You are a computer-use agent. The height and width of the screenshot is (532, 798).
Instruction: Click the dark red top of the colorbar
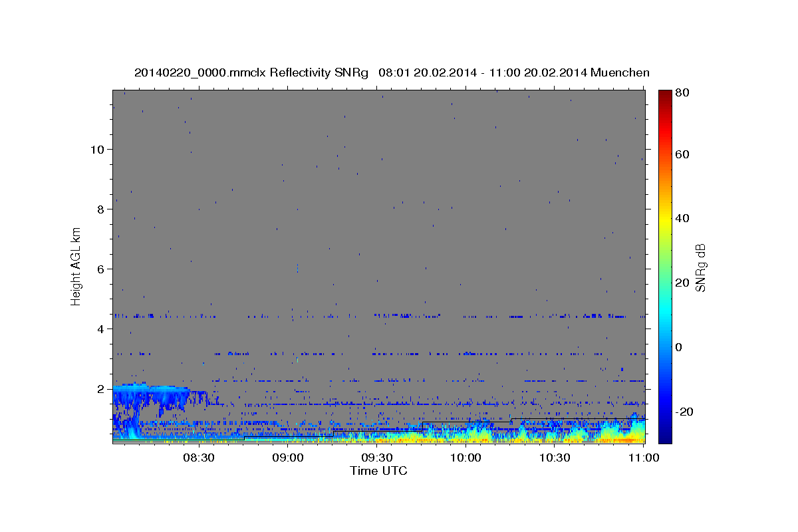664,94
